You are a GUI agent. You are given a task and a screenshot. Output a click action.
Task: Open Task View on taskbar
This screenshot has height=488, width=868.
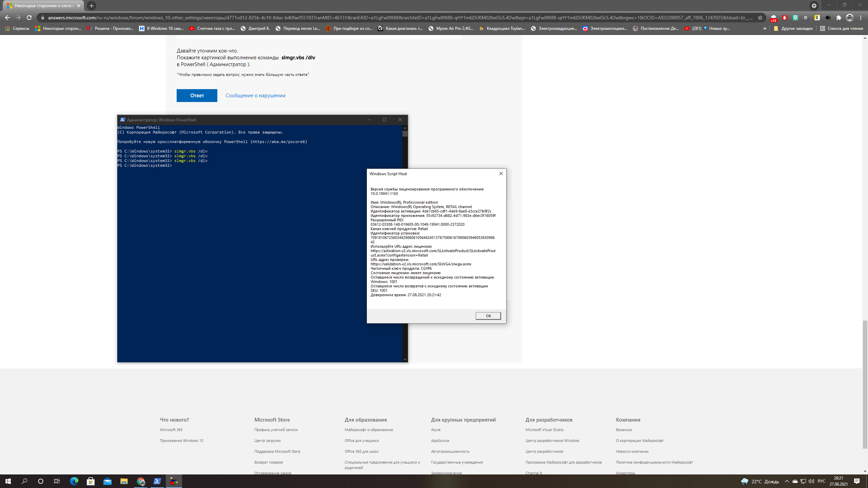point(57,481)
